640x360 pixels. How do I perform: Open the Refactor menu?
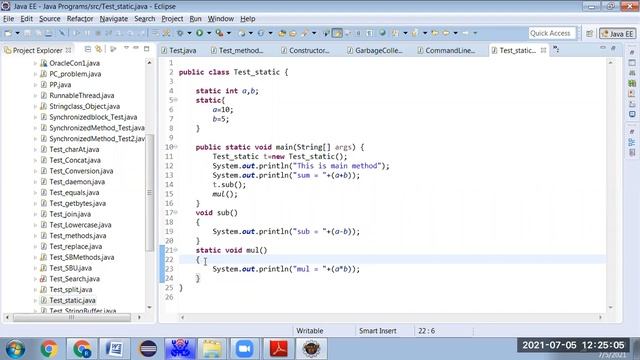tap(80, 19)
